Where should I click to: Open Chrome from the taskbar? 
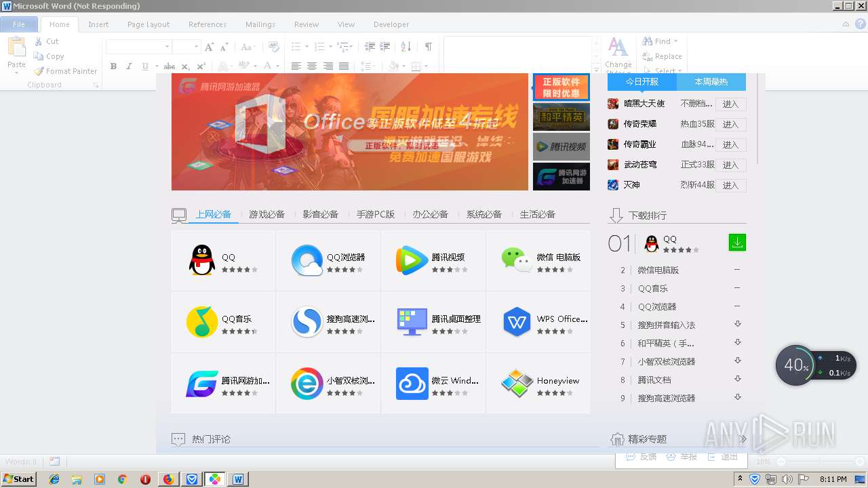pos(122,479)
